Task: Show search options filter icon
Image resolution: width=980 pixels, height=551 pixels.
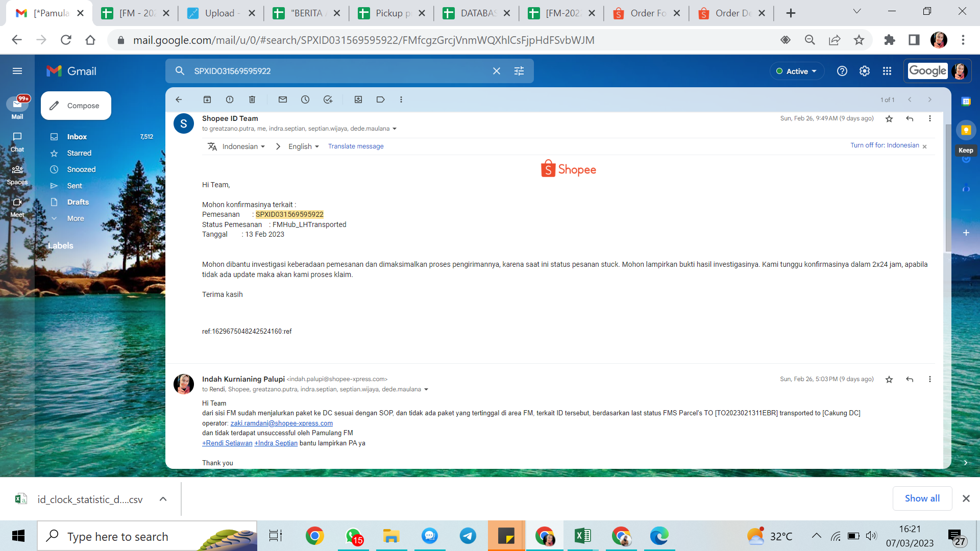Action: click(x=519, y=71)
